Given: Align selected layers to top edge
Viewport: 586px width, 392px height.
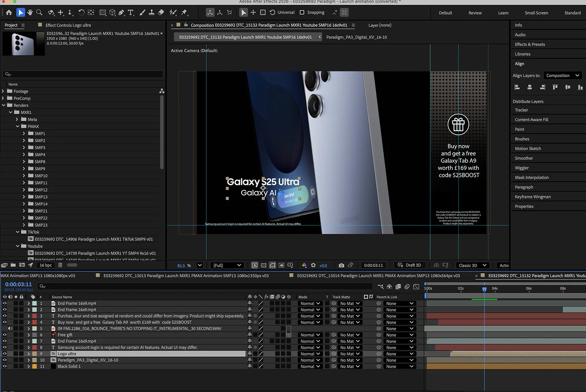Looking at the screenshot, I should coord(555,87).
